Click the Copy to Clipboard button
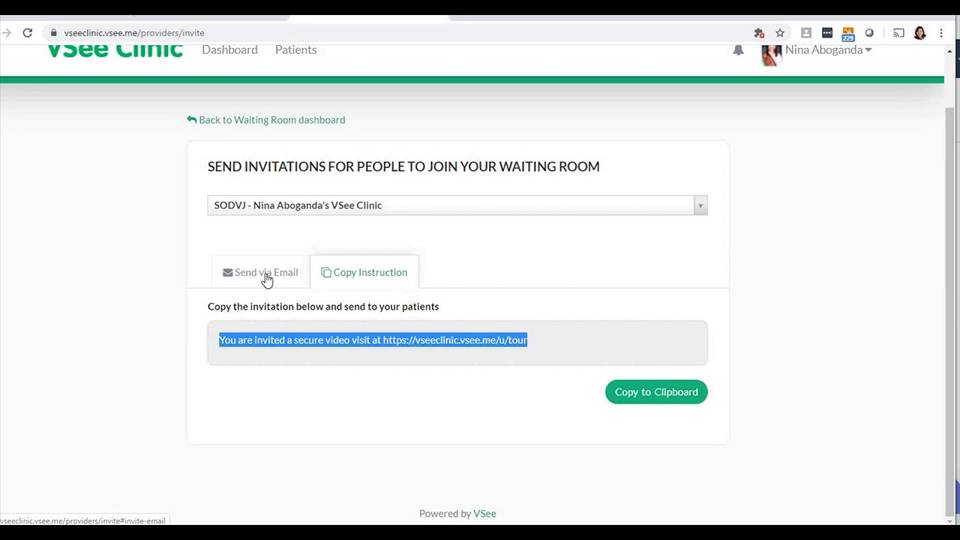 tap(656, 392)
